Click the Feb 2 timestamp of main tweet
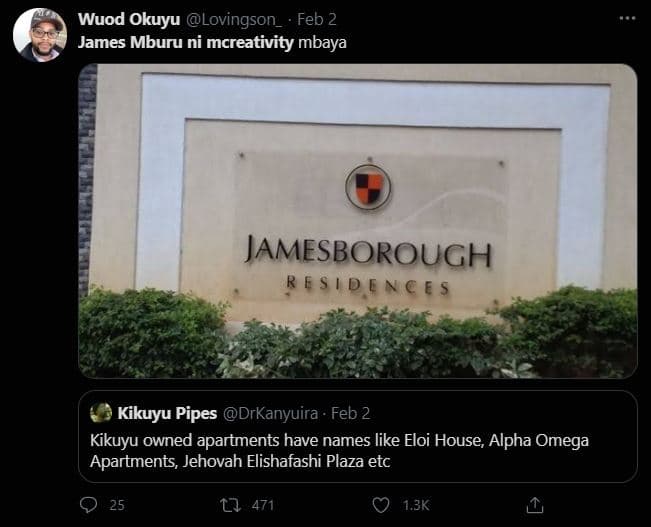 317,20
